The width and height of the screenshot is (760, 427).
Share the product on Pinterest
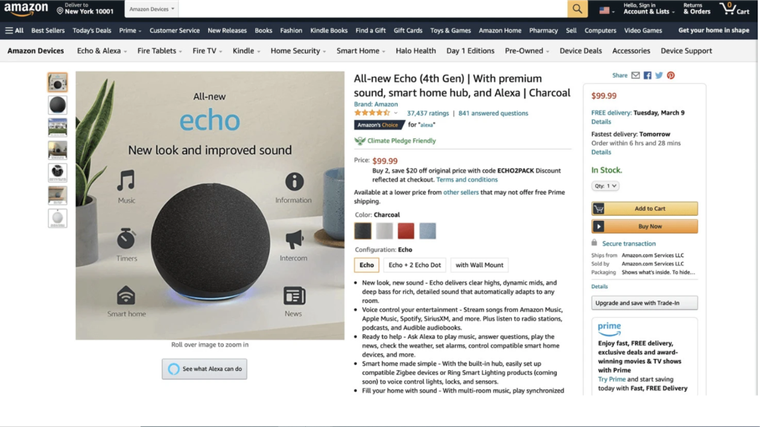pos(671,75)
